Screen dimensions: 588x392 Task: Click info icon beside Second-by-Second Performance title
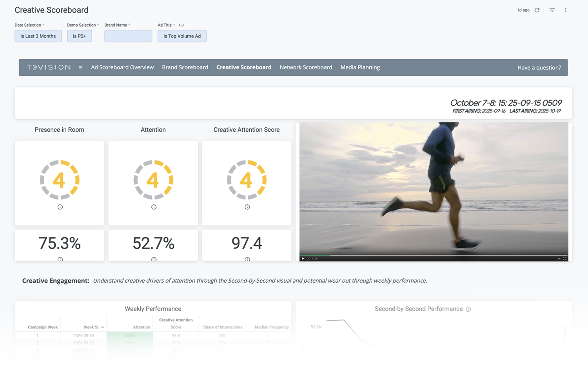coord(468,309)
